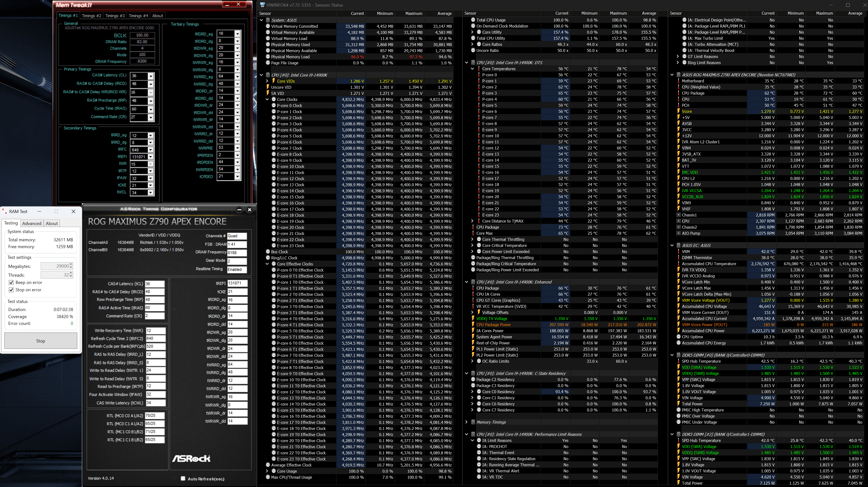The height and width of the screenshot is (487, 868).
Task: Open the Command Rate (CR) dropdown
Action: pos(151,118)
